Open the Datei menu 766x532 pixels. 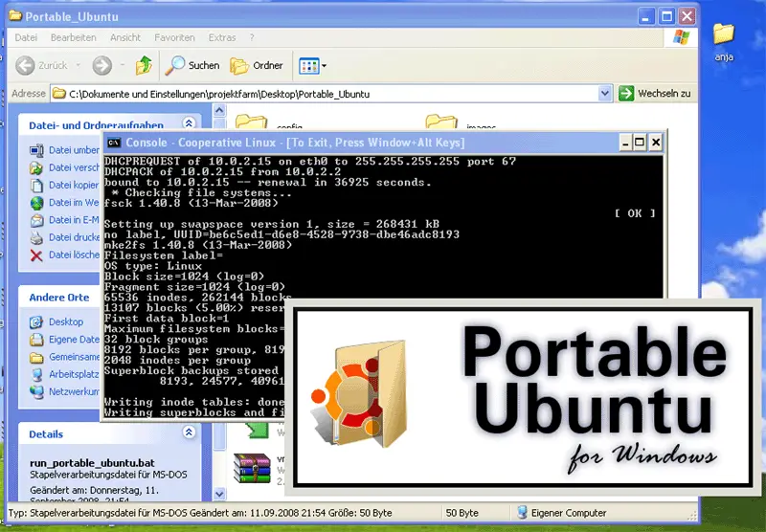(x=26, y=37)
